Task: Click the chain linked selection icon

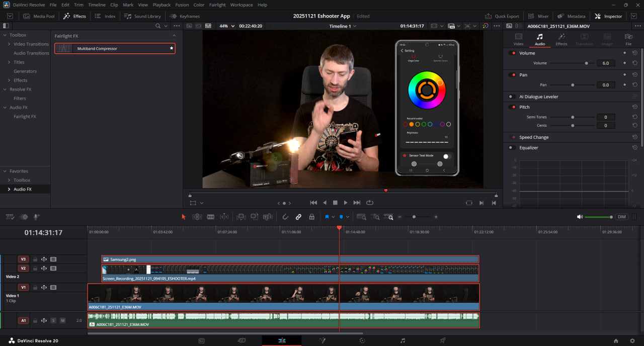Action: point(298,217)
